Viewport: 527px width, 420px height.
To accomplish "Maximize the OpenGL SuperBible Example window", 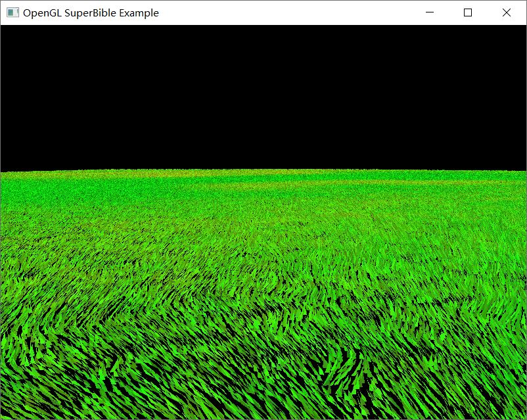I will tap(468, 12).
